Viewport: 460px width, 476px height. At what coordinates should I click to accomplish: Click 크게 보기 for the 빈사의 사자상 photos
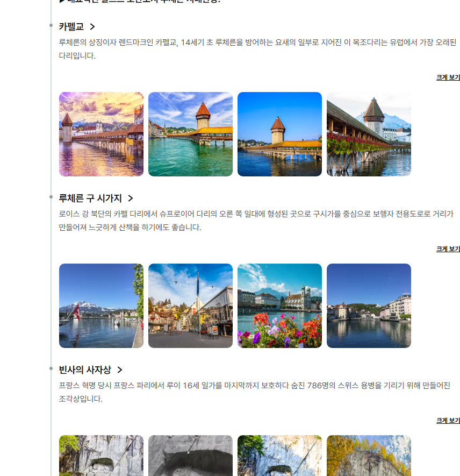click(448, 421)
